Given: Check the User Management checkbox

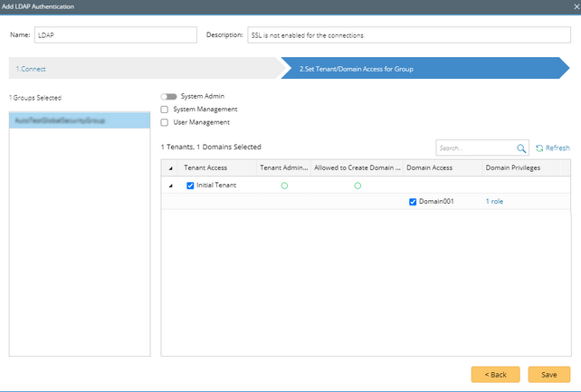Looking at the screenshot, I should pyautogui.click(x=165, y=122).
